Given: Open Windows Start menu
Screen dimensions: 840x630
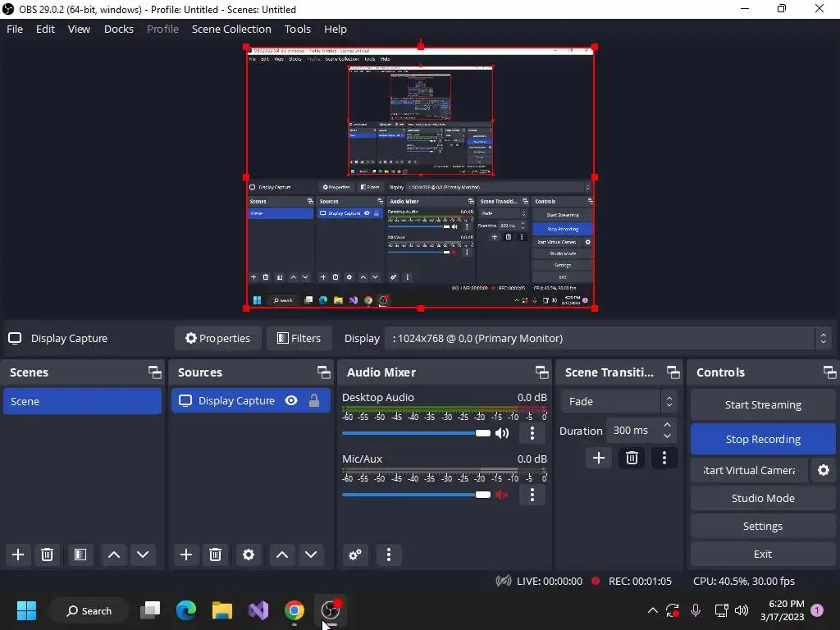Looking at the screenshot, I should tap(26, 610).
